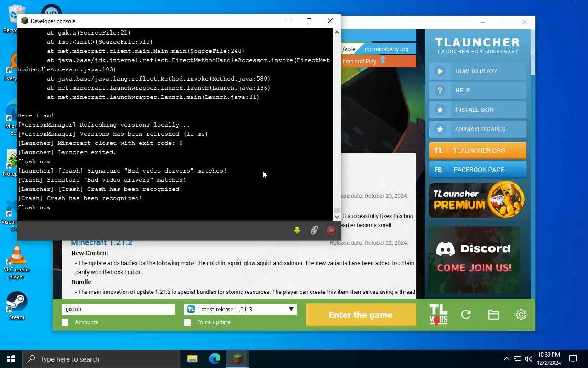Click the HELP question mark icon
588x368 pixels.
click(x=440, y=91)
